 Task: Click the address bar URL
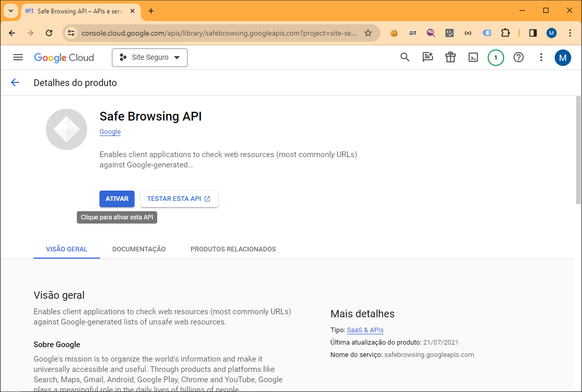tap(219, 33)
